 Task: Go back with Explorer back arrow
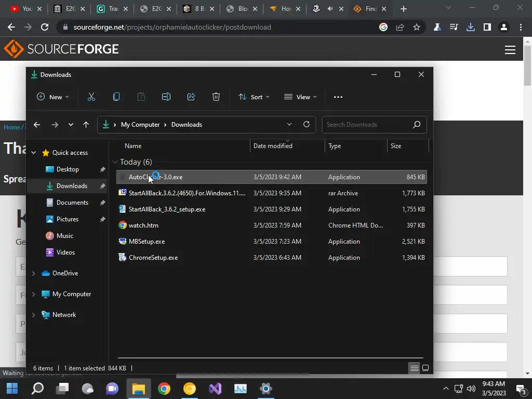pyautogui.click(x=37, y=125)
